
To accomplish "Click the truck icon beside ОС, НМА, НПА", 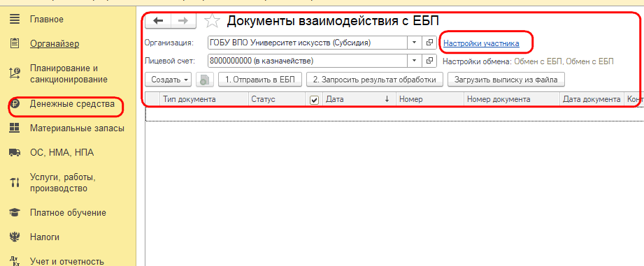I will coord(15,153).
